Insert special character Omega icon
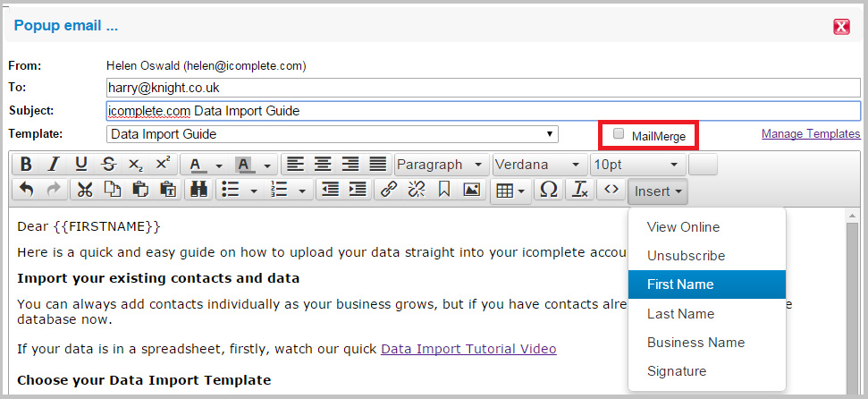 click(549, 190)
